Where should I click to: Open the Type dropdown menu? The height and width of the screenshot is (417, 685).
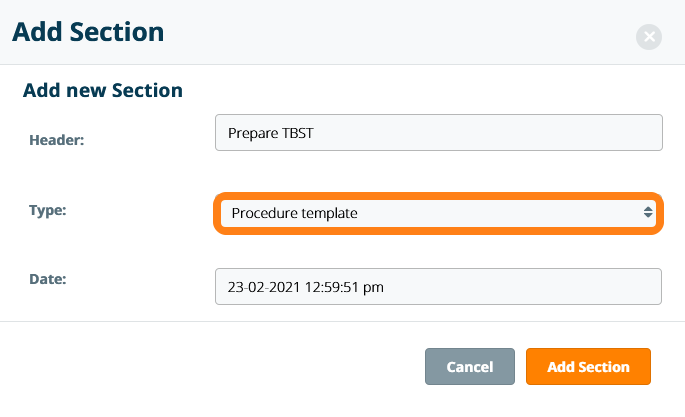(436, 213)
